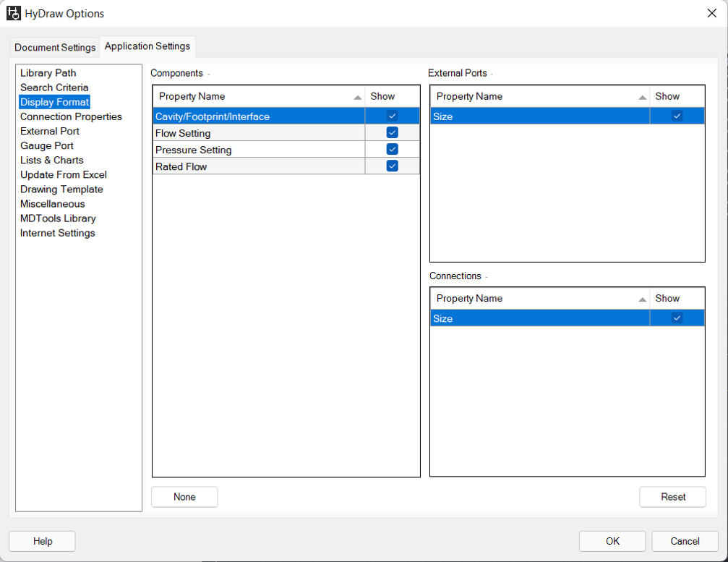Switch to the Document Settings tab
Screen dimensions: 728x562
[54, 47]
